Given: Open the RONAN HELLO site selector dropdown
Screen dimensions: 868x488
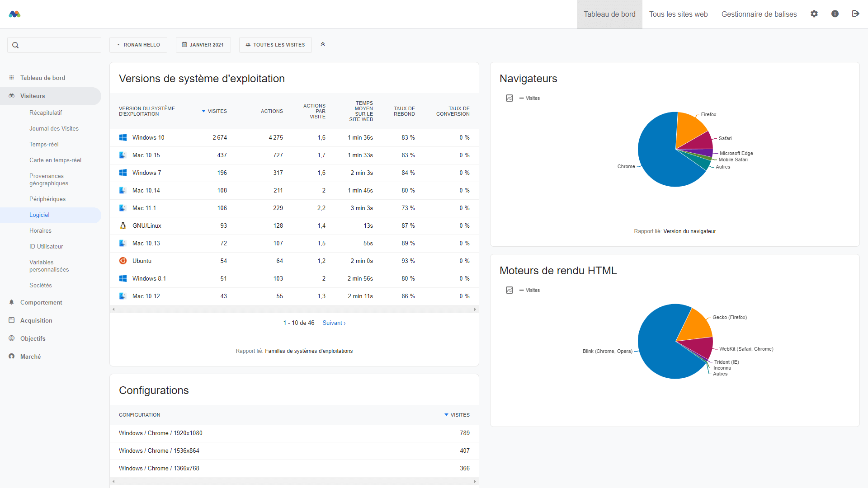Looking at the screenshot, I should pos(138,45).
